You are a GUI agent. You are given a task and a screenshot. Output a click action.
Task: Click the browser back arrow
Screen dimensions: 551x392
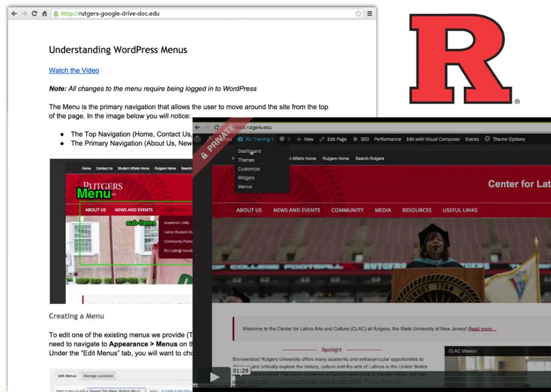(x=14, y=13)
